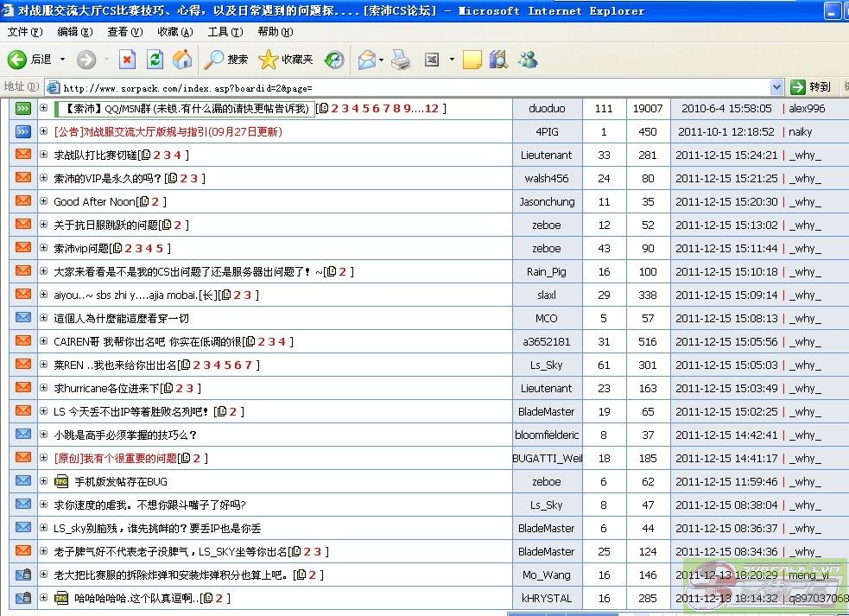Image resolution: width=849 pixels, height=616 pixels.
Task: Go to the Home page icon
Action: tap(182, 60)
